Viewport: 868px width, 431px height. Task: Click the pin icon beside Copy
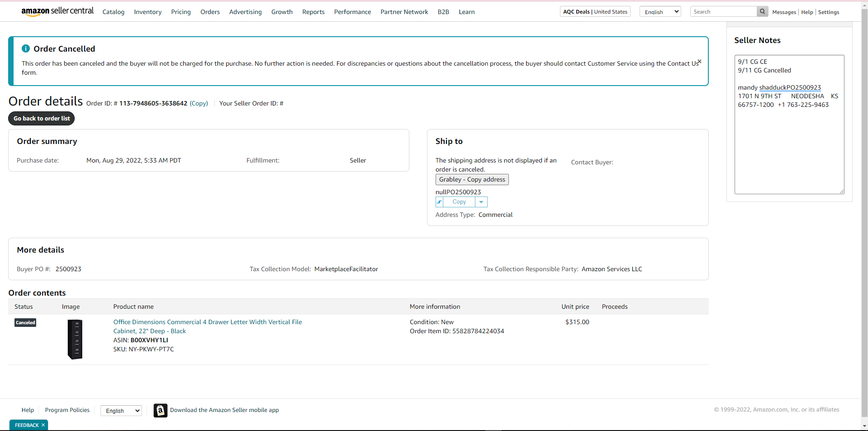[x=439, y=202]
